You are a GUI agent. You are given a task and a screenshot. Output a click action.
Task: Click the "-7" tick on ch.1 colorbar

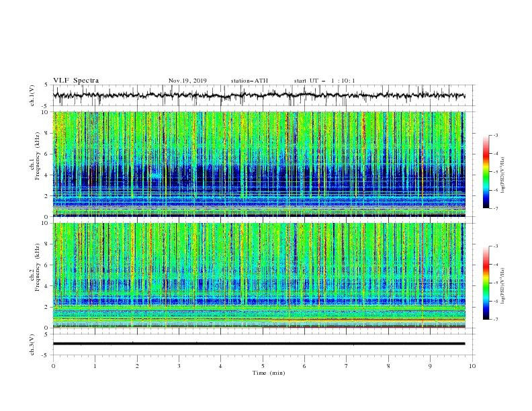pos(496,208)
